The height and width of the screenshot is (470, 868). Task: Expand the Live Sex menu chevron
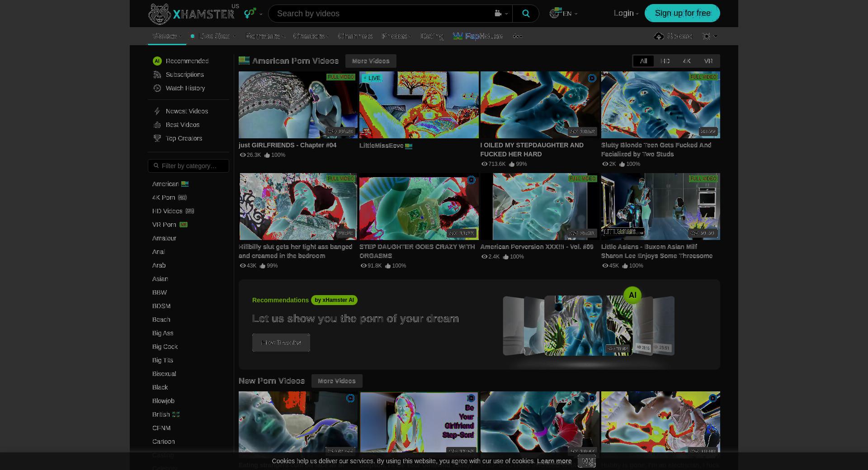point(234,37)
